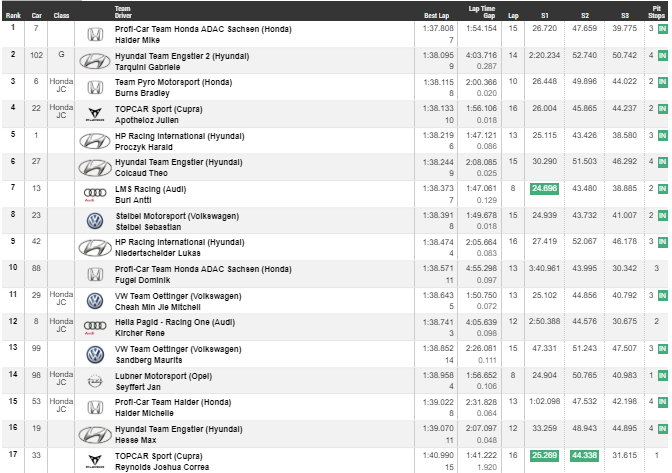Select team Team Pyro Motorsport (Honda)
Screen dimensions: 672x473
point(173,82)
